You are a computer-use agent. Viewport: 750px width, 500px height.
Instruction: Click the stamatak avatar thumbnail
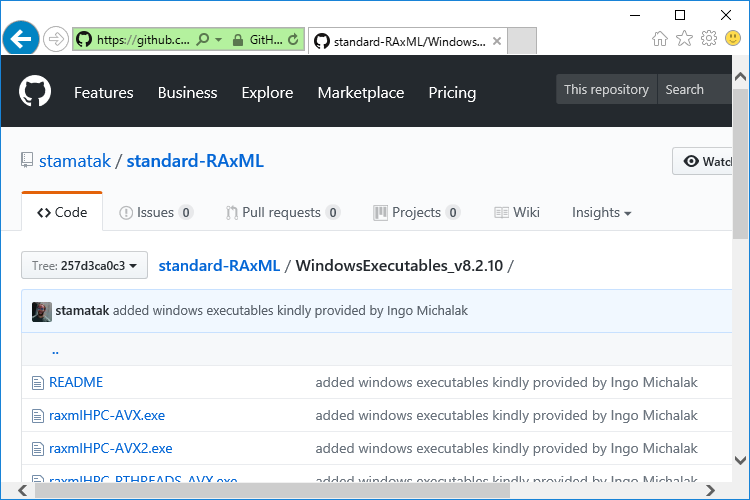coord(42,311)
